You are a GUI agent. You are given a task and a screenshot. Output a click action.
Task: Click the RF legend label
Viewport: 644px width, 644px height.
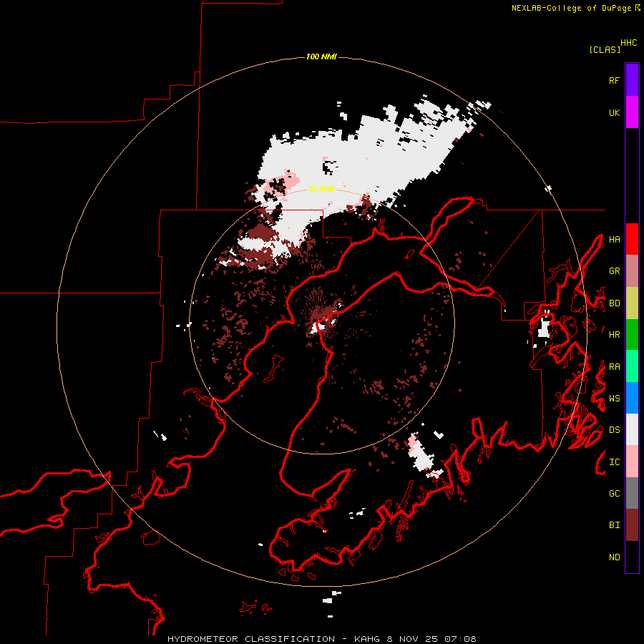pos(614,80)
